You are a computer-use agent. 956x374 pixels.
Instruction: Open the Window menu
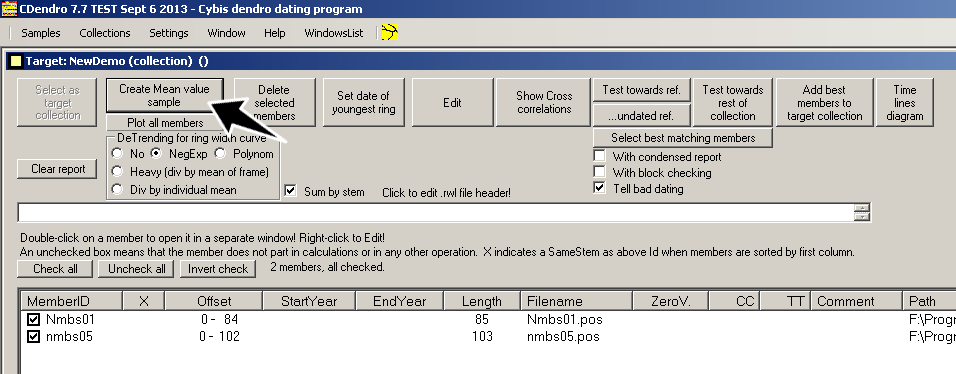coord(226,33)
